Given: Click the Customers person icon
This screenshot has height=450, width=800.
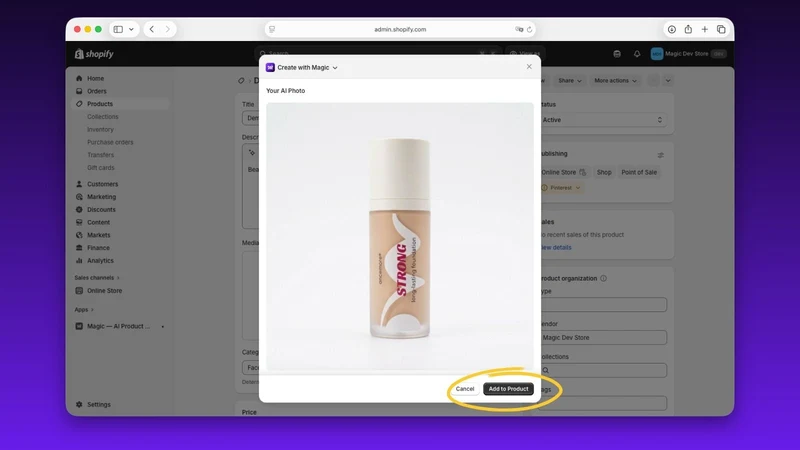Looking at the screenshot, I should pyautogui.click(x=79, y=184).
